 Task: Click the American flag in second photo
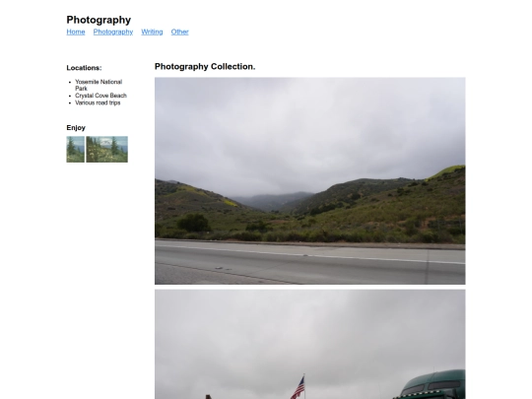coord(299,388)
